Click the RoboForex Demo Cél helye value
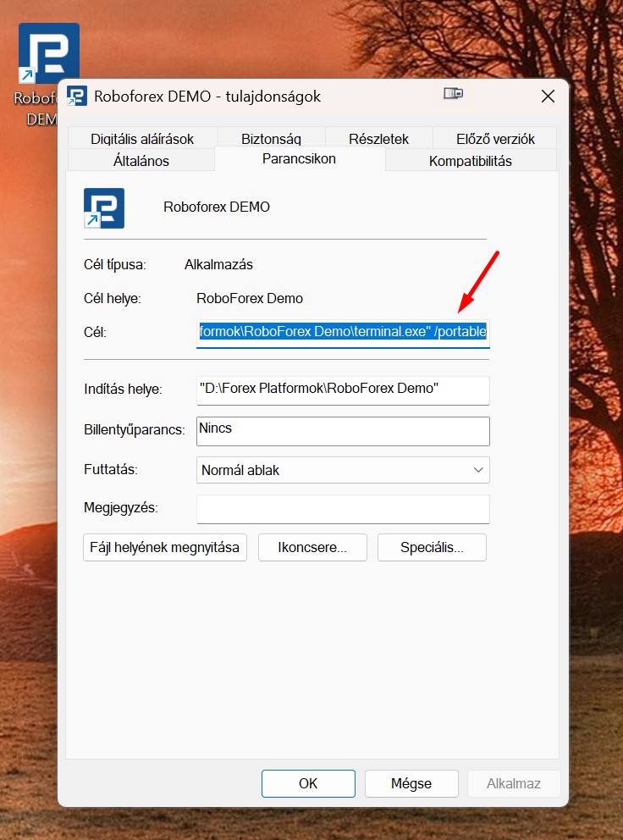 (x=250, y=298)
